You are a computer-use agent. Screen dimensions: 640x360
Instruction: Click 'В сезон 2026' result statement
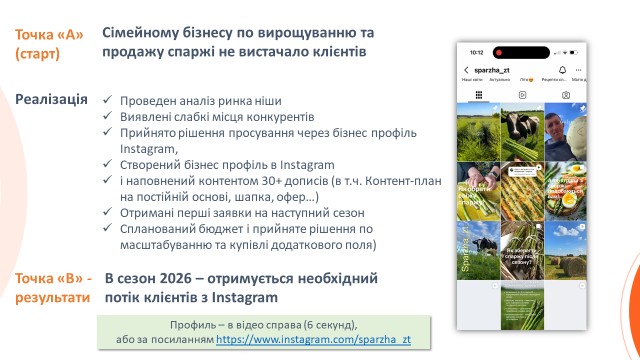pyautogui.click(x=241, y=288)
